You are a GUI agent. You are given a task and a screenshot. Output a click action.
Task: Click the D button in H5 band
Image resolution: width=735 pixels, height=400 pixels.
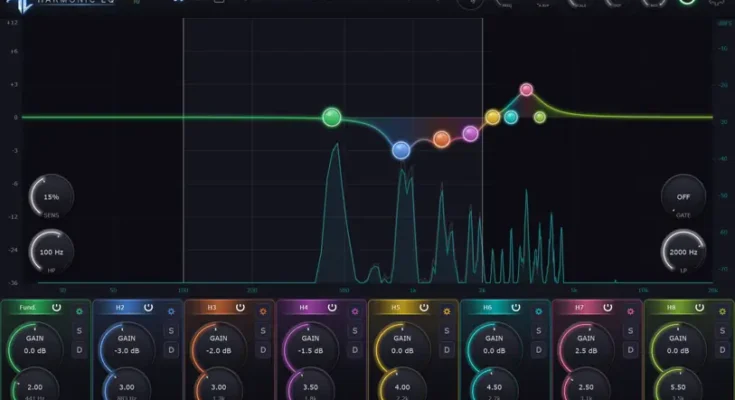(447, 350)
